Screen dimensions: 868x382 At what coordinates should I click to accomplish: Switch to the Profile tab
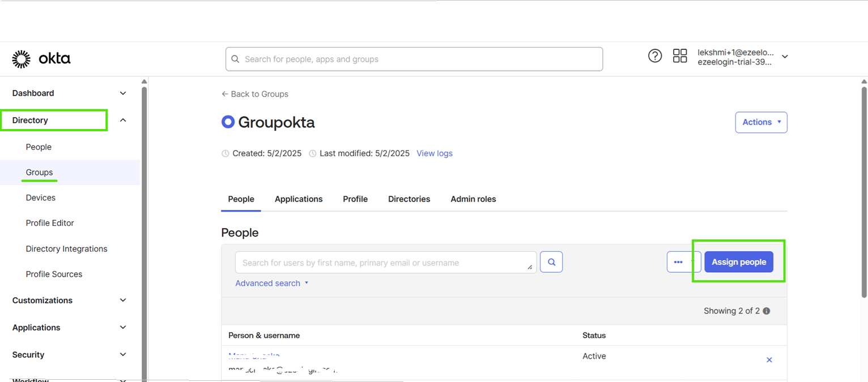(355, 199)
